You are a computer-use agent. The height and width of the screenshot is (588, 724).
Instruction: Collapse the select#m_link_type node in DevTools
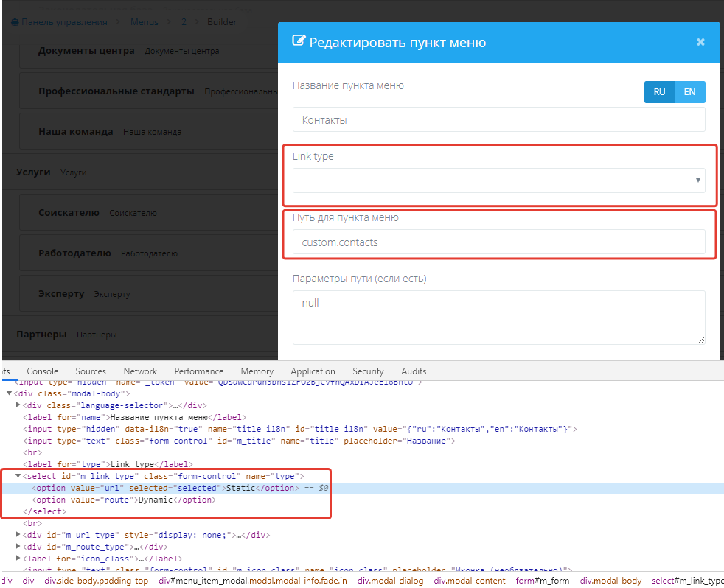click(x=18, y=475)
